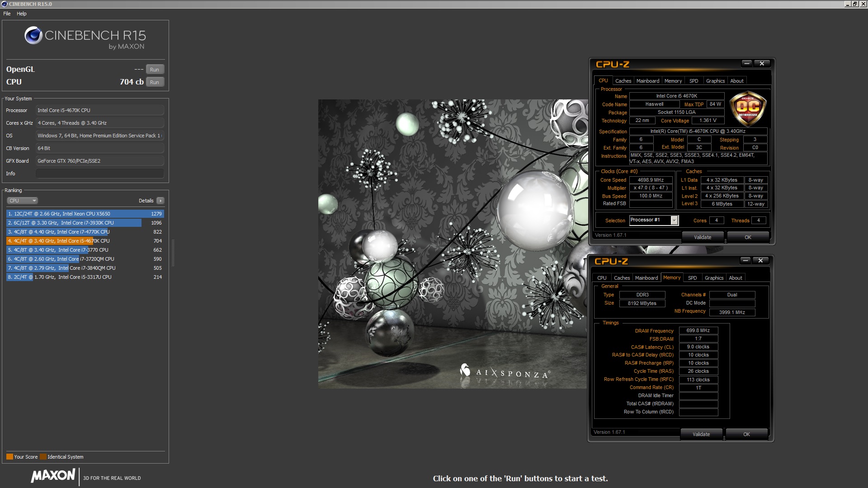Select ranking row Intel Core i7-3720QM
The height and width of the screenshot is (488, 868).
point(85,259)
